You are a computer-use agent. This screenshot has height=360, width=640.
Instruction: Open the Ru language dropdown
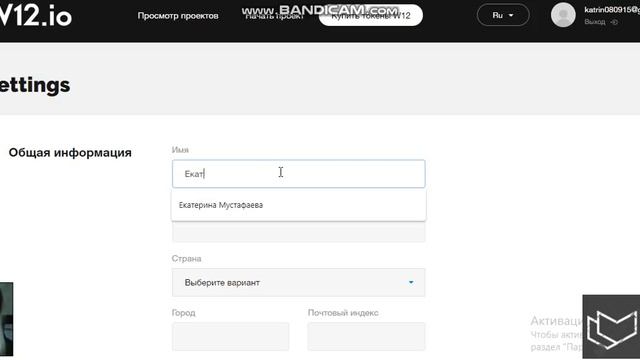pos(503,15)
